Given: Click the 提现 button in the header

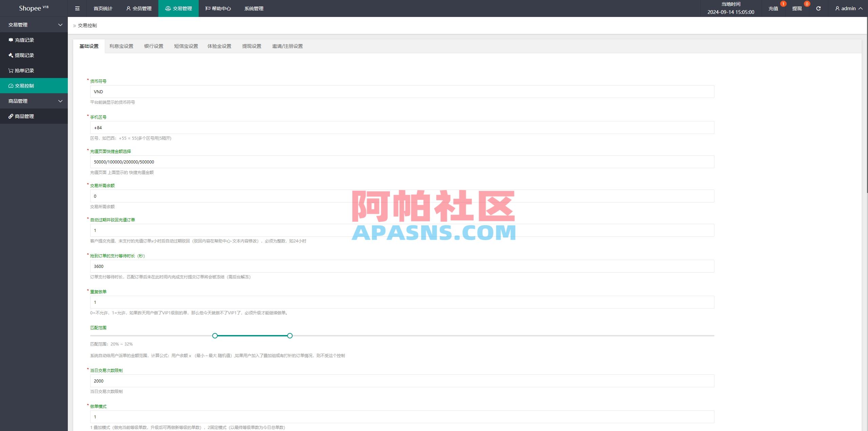Looking at the screenshot, I should pos(796,8).
